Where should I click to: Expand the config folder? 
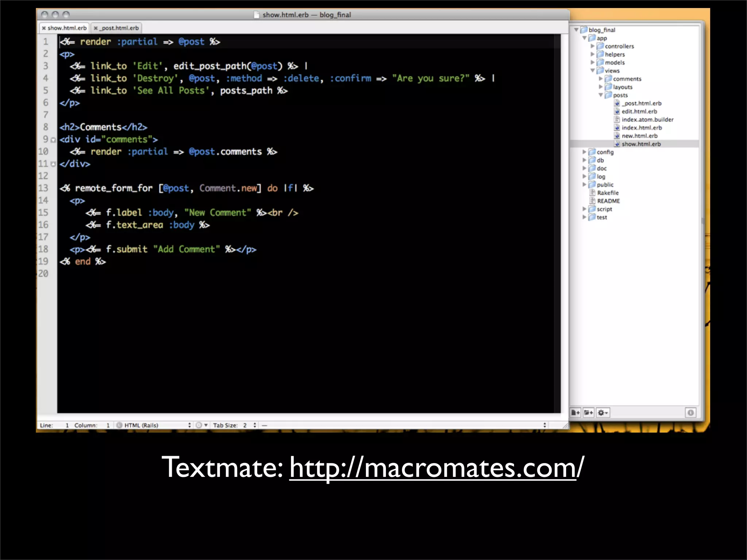coord(584,152)
